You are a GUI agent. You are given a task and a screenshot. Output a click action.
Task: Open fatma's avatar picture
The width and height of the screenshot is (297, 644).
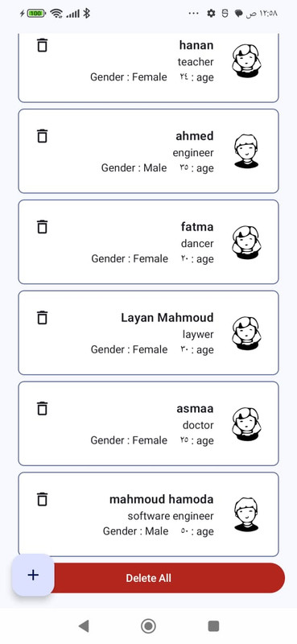[246, 242]
